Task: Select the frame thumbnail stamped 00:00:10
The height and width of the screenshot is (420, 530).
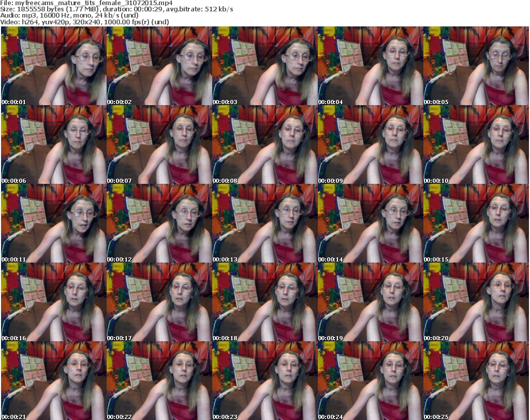Action: click(476, 144)
